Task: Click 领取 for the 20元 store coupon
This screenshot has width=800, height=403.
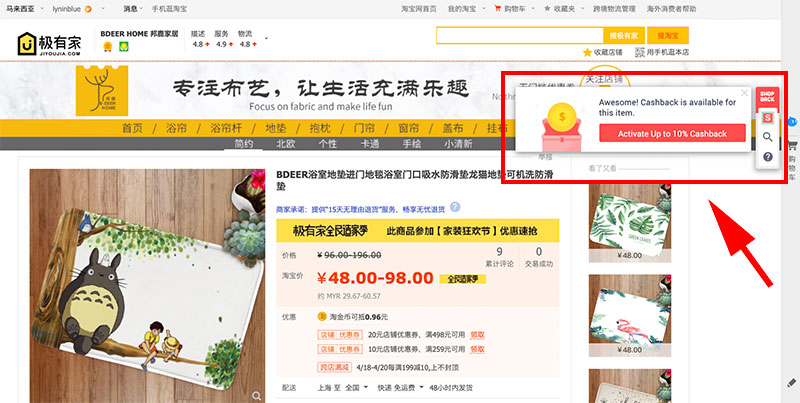Action: pos(477,335)
